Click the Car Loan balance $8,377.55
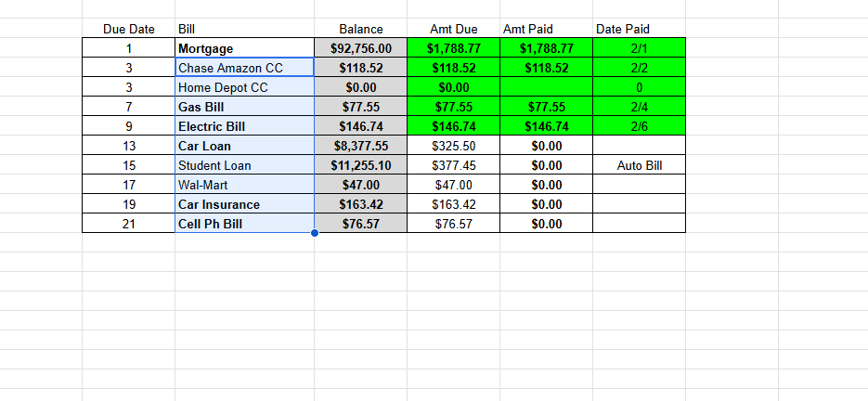This screenshot has width=868, height=401. point(360,146)
